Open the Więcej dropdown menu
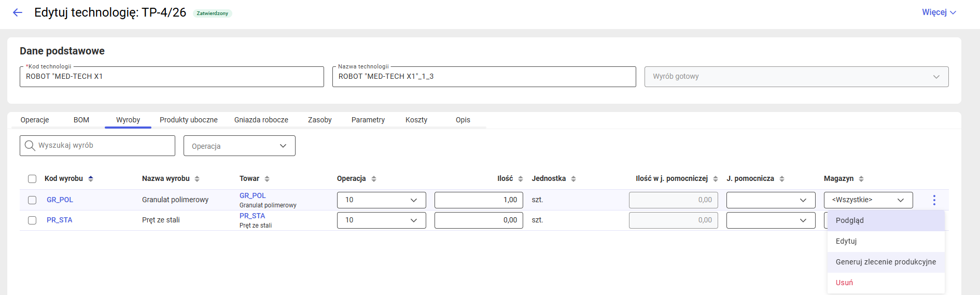980x295 pixels. [x=939, y=12]
